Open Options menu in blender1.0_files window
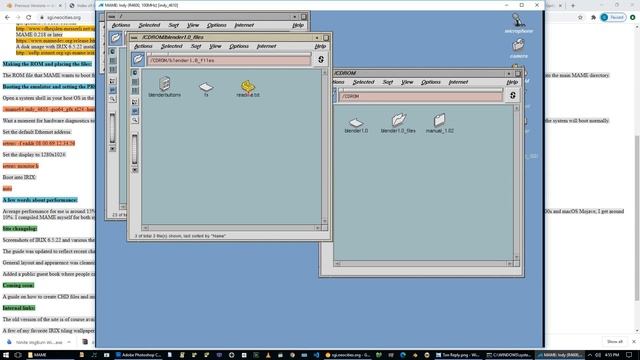This screenshot has width=640, height=360. pos(239,47)
